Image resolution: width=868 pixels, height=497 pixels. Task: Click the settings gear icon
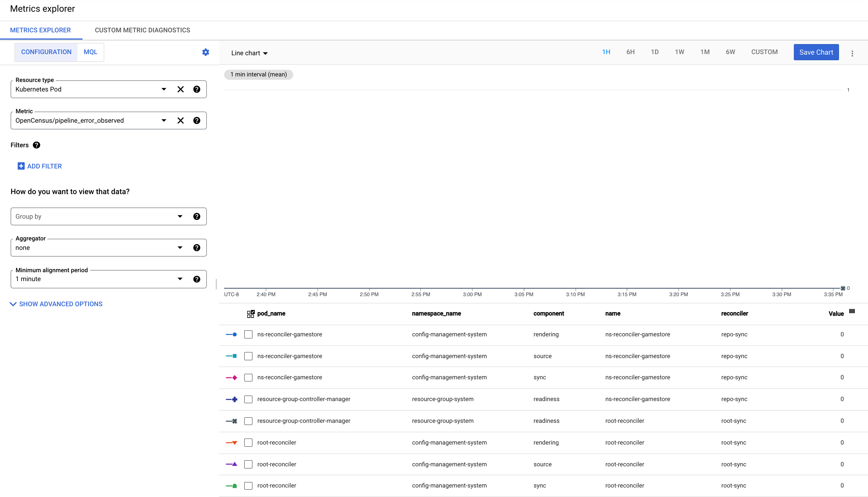(206, 52)
